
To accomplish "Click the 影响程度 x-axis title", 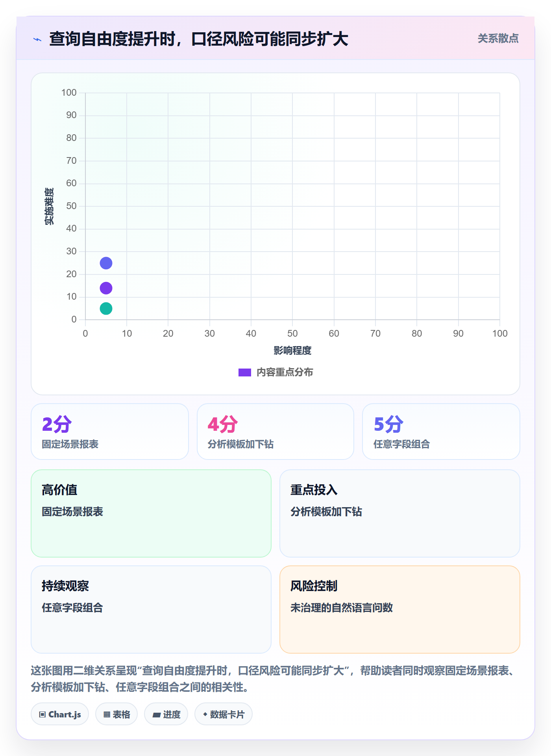I will point(292,350).
